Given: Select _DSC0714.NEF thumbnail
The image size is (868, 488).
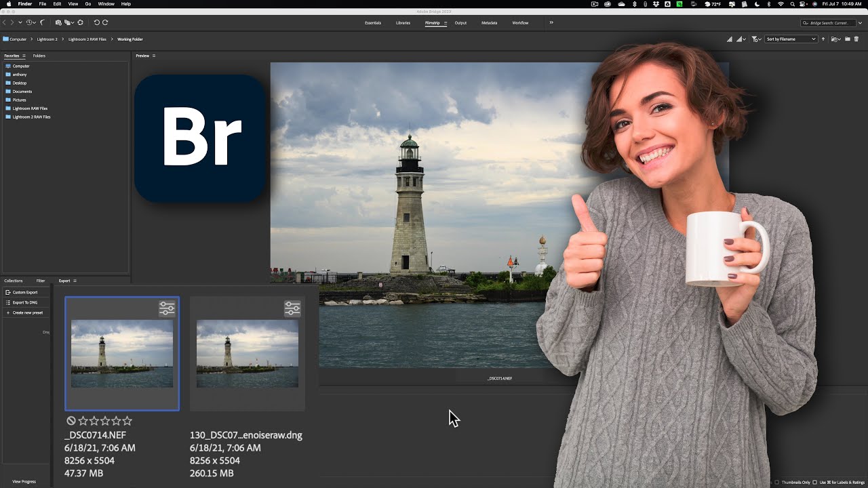Looking at the screenshot, I should click(122, 353).
